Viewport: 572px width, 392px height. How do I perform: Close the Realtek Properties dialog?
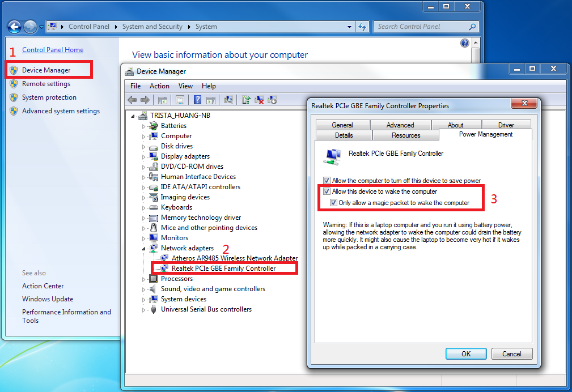coord(524,103)
